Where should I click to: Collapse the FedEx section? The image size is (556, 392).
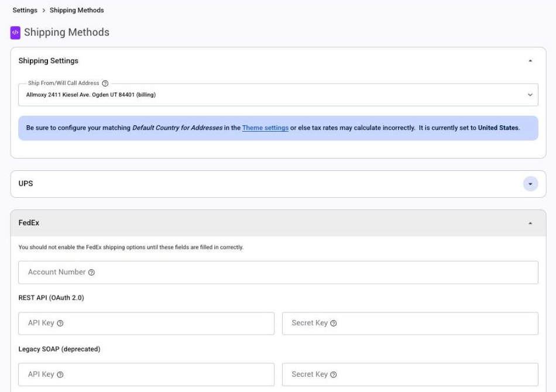tap(530, 223)
